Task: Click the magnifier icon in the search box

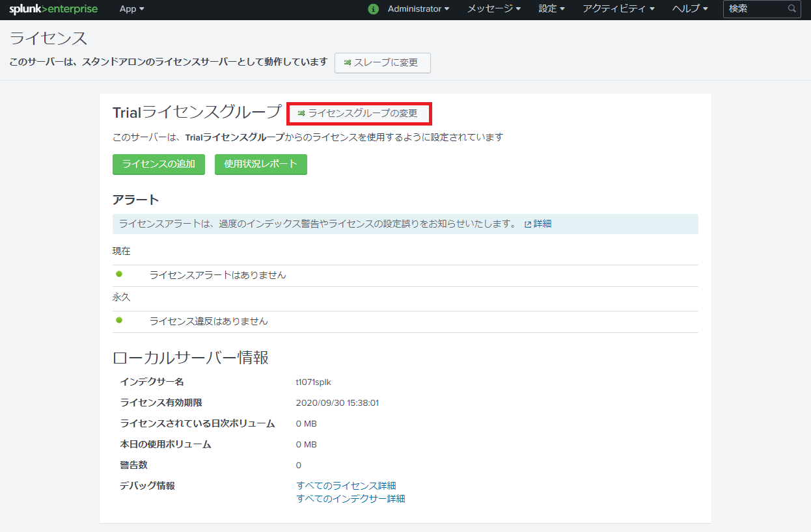Action: click(791, 9)
